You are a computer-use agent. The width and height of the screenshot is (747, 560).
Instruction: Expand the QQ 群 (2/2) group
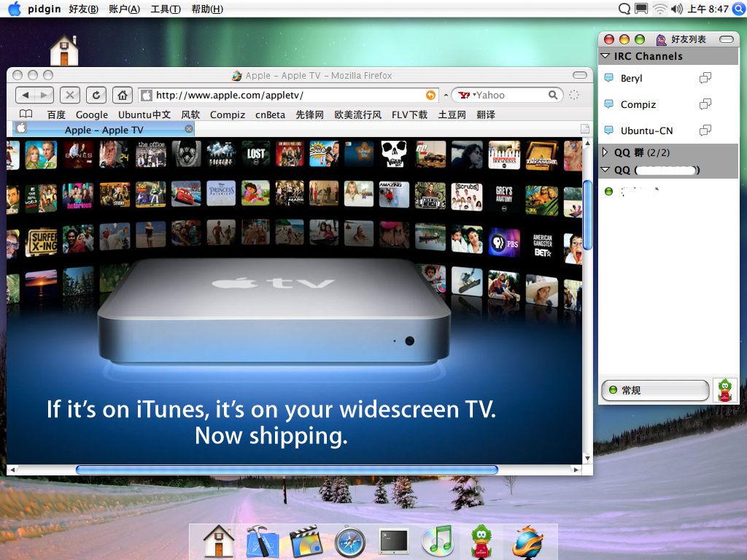pyautogui.click(x=605, y=152)
